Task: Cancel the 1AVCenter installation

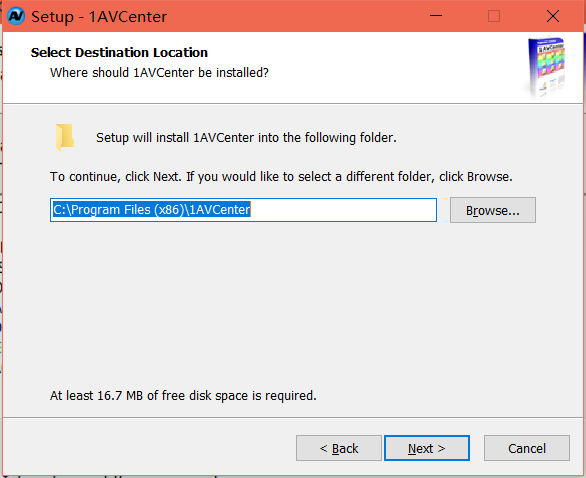Action: click(527, 448)
